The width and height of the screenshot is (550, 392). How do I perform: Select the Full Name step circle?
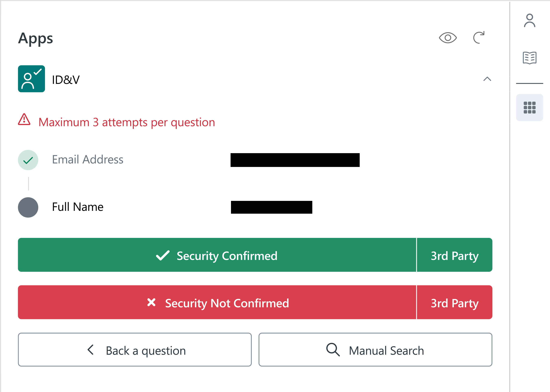[28, 207]
